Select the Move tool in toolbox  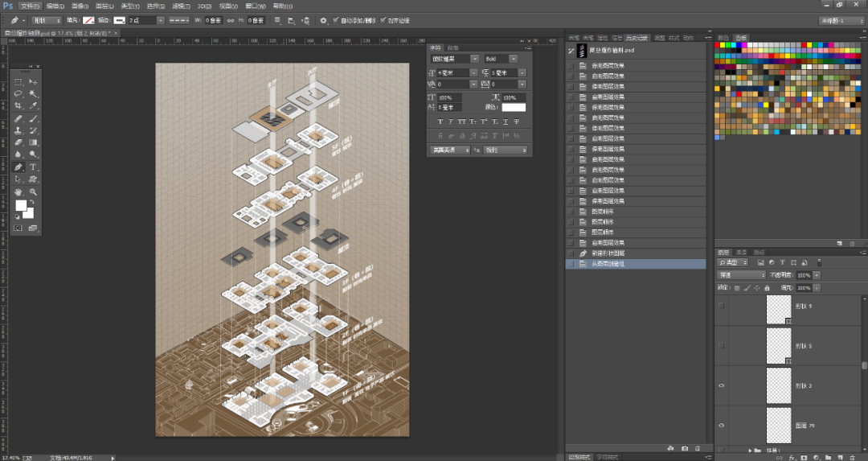tap(33, 82)
